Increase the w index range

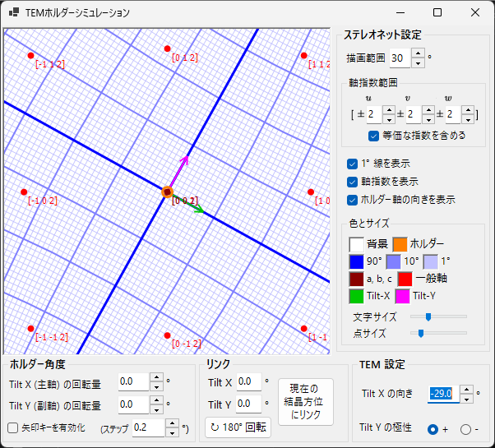[468, 110]
